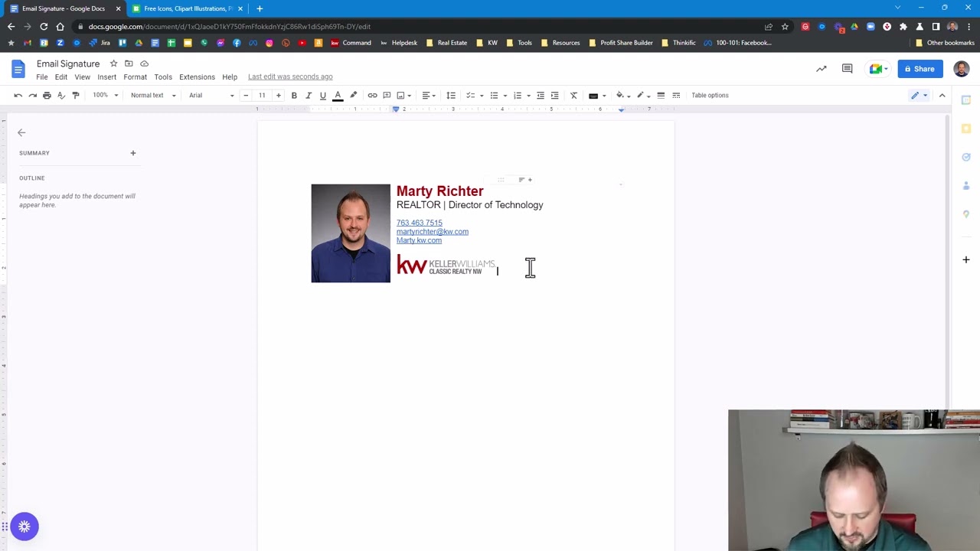Open the zoom 100% dropdown
Viewport: 980px width, 551px height.
[106, 95]
